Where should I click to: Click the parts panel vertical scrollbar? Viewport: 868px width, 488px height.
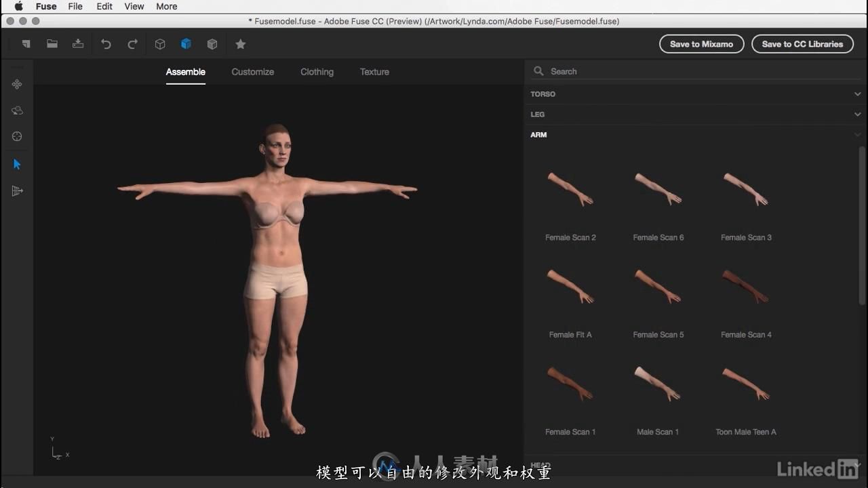862,225
